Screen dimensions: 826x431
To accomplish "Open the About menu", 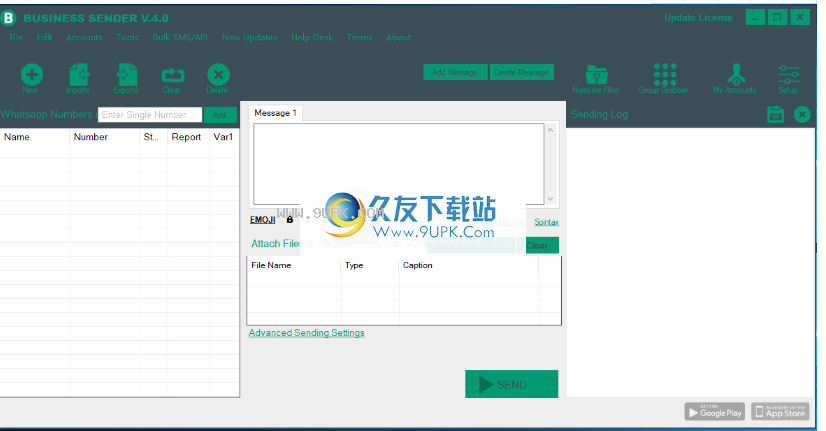I will tap(398, 37).
